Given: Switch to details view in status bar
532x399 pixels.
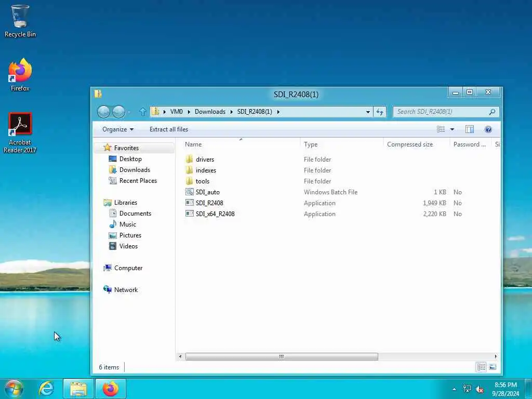Looking at the screenshot, I should [x=481, y=367].
